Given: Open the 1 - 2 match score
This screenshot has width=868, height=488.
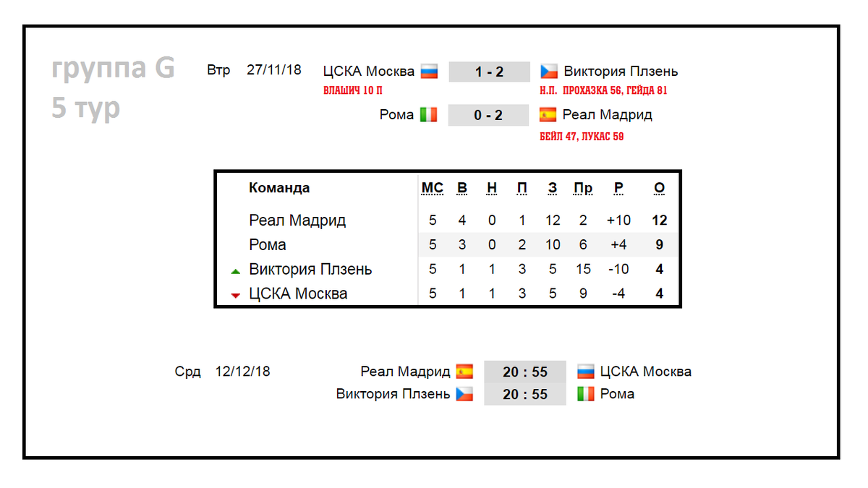Looking at the screenshot, I should [x=490, y=72].
